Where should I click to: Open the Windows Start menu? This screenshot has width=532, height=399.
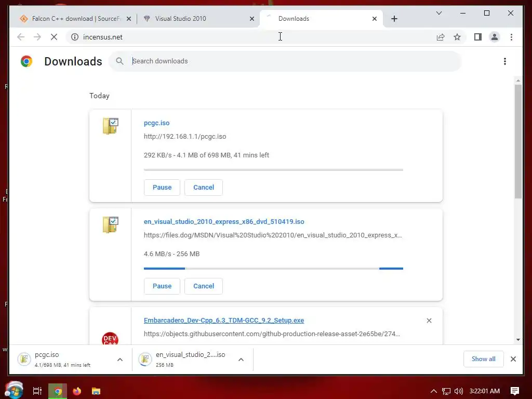pyautogui.click(x=14, y=390)
